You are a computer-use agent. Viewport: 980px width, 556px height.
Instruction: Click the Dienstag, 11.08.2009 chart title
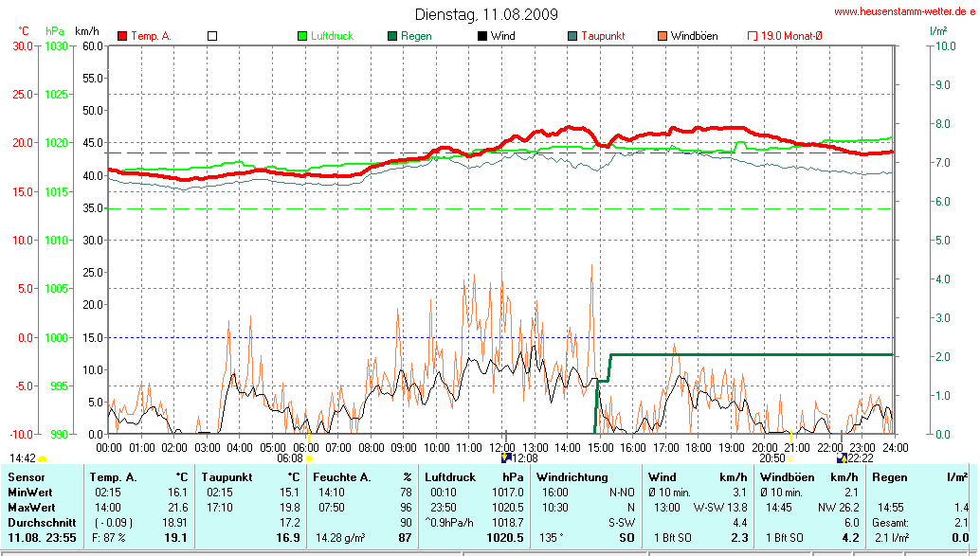(x=486, y=14)
